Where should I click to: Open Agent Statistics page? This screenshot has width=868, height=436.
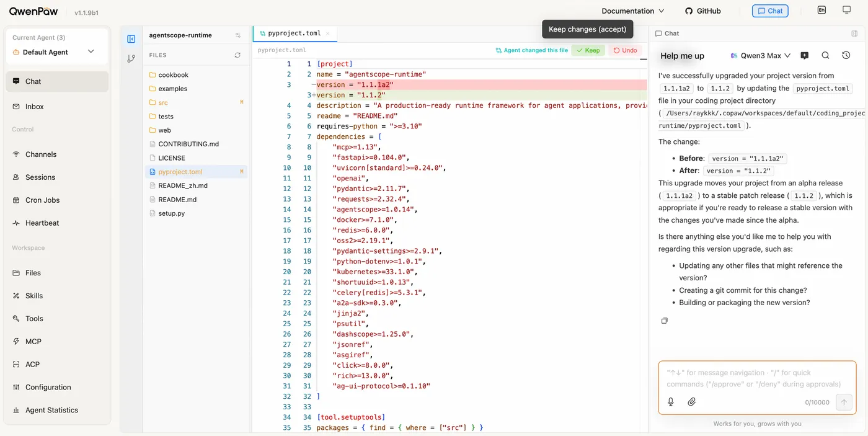[57, 411]
